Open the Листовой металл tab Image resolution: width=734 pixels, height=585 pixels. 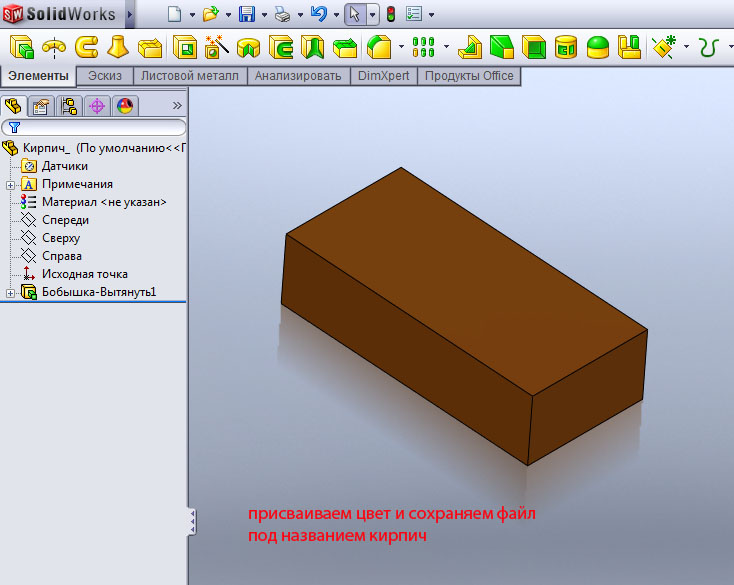(x=190, y=76)
